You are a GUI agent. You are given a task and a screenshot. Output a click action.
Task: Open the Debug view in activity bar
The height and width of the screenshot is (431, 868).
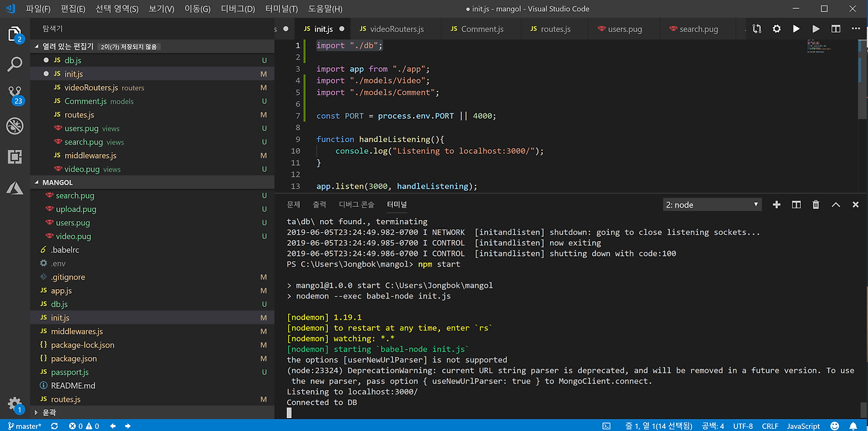point(15,126)
